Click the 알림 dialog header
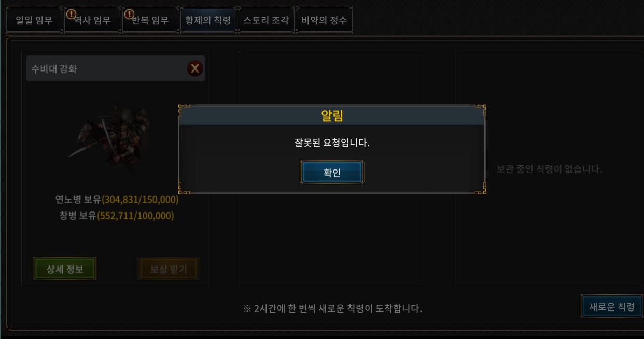The height and width of the screenshot is (339, 644). [x=332, y=116]
